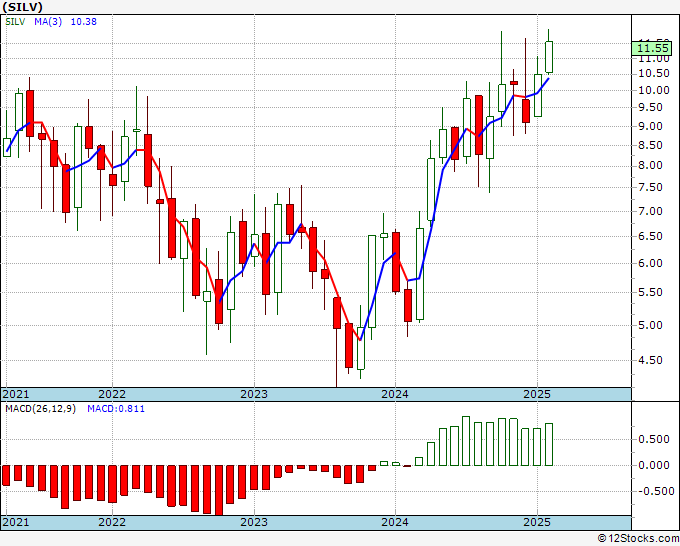
Task: Click the 10.00 price axis label
Action: 653,91
